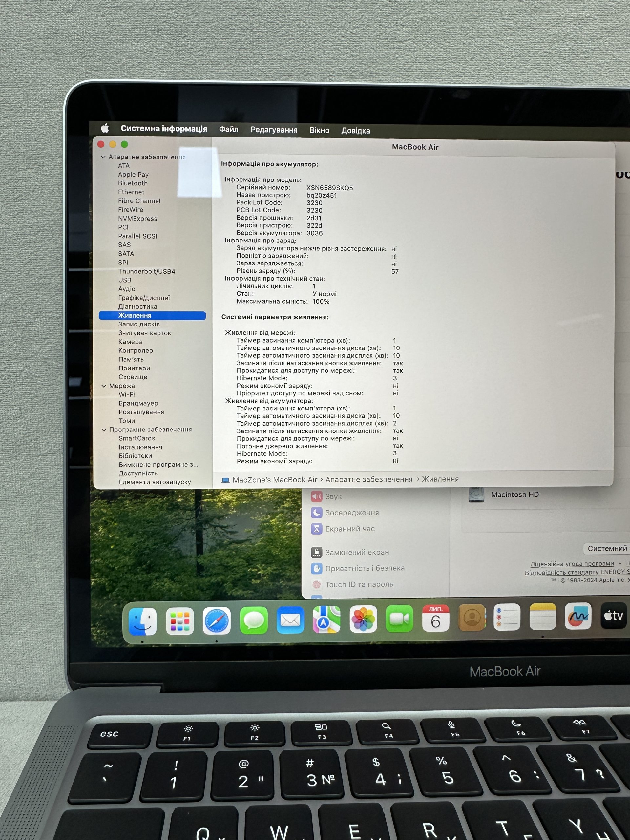Image resolution: width=630 pixels, height=840 pixels.
Task: Open the Вікно menu
Action: [319, 130]
